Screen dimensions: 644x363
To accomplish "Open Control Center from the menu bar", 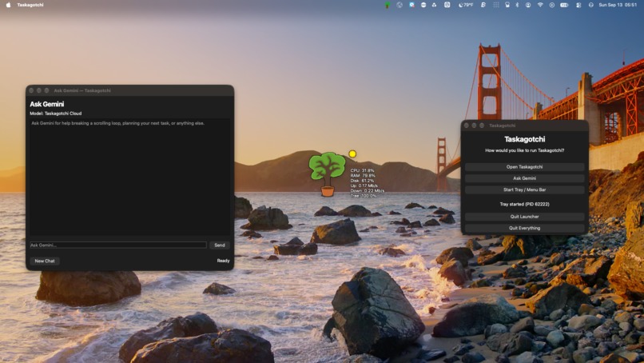I will (578, 5).
